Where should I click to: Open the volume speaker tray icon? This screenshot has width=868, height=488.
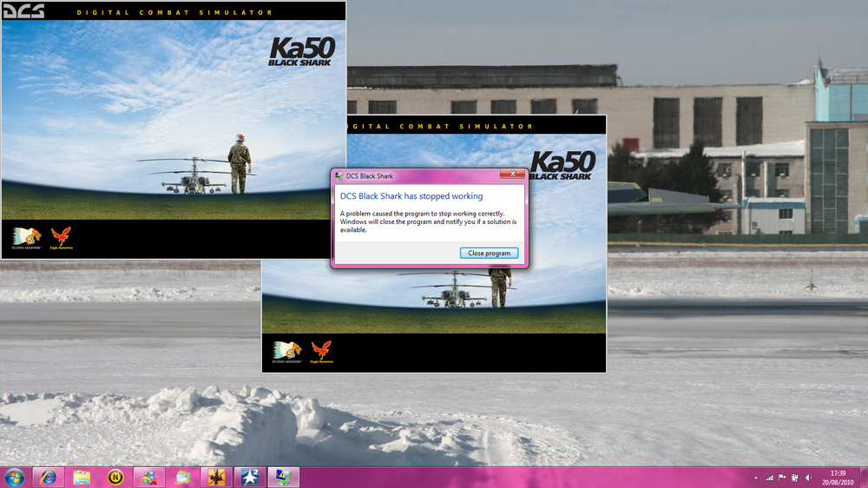(808, 478)
